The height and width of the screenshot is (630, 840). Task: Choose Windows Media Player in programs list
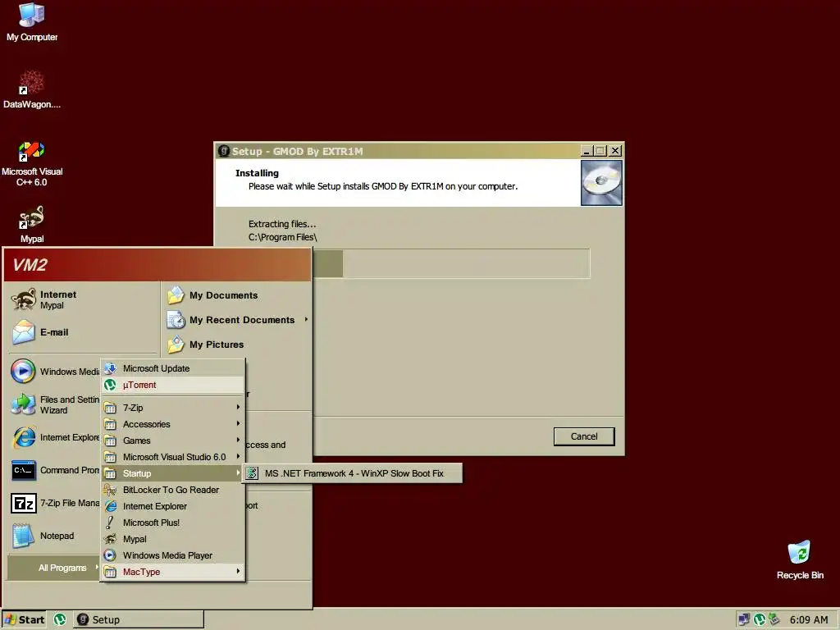(173, 555)
